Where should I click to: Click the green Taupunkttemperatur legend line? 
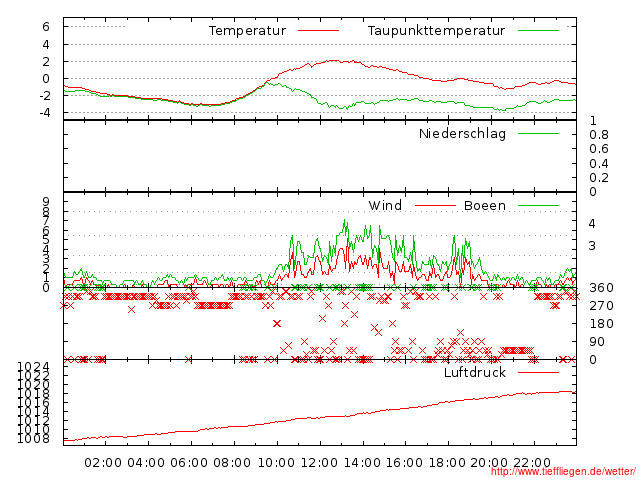538,31
